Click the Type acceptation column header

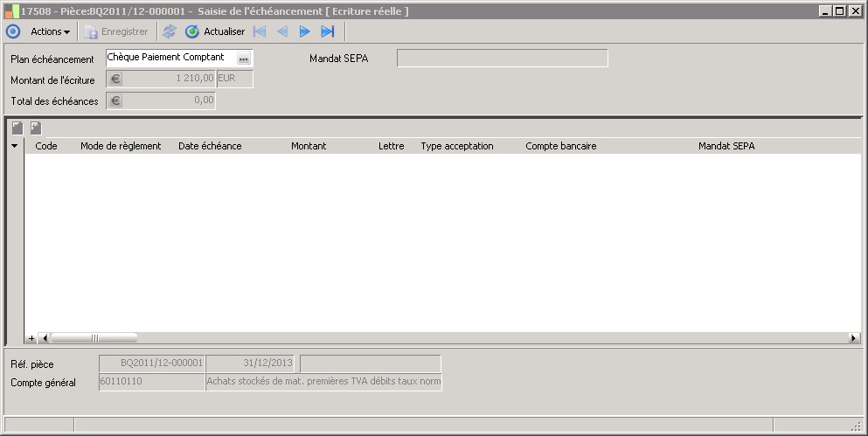pos(456,146)
